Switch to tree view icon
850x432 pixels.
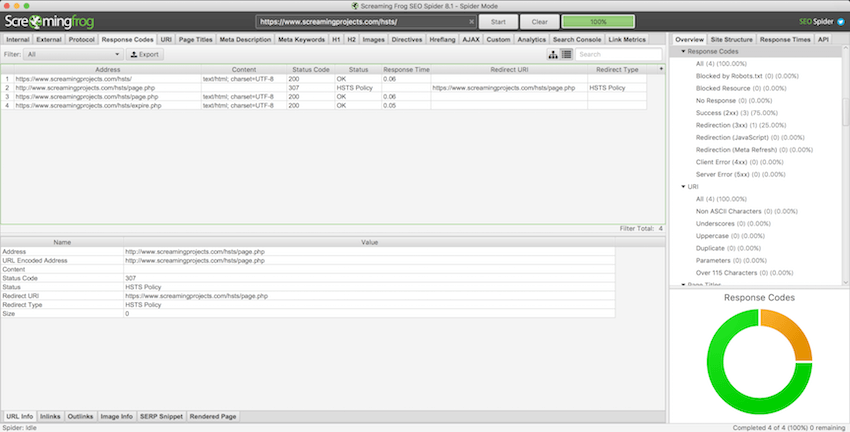click(553, 54)
